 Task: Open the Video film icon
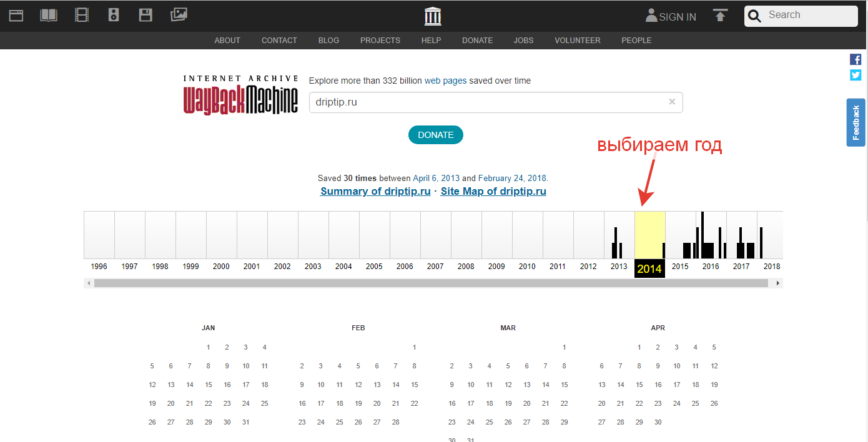(81, 16)
